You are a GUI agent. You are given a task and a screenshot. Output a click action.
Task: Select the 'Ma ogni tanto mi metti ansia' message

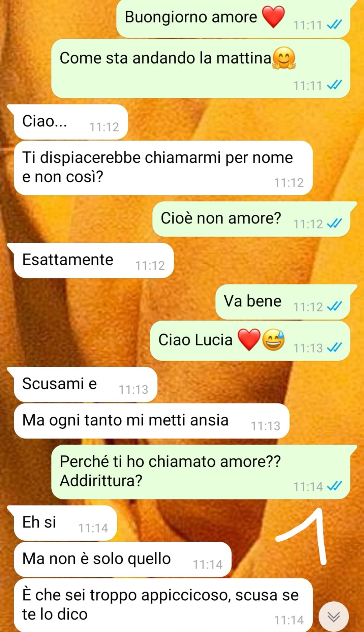click(x=152, y=421)
